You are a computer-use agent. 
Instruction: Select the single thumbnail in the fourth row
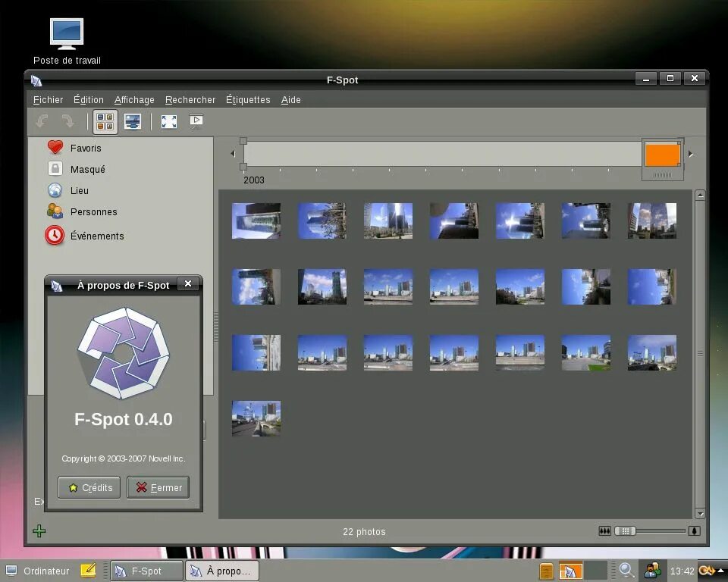pos(256,418)
